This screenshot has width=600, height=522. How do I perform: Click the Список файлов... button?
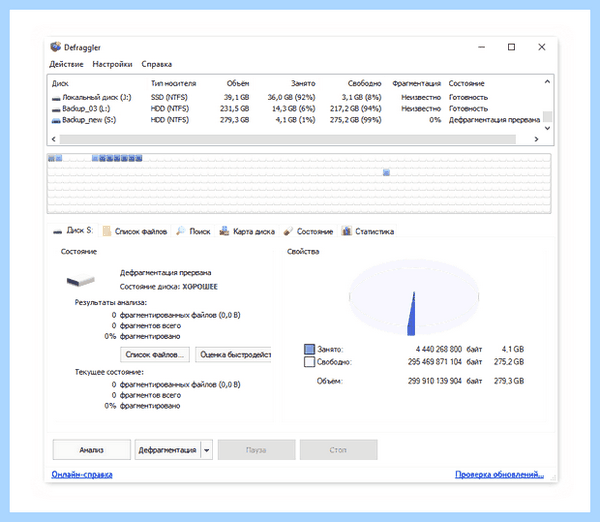click(x=155, y=355)
